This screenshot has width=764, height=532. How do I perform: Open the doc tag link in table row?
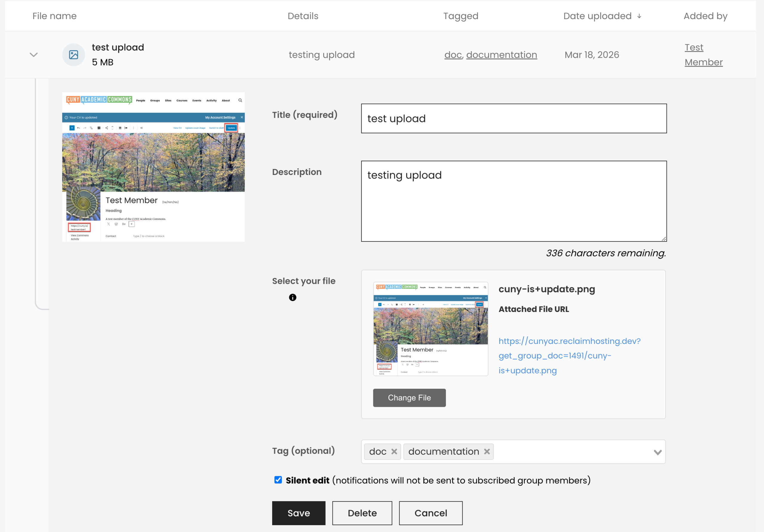[453, 55]
